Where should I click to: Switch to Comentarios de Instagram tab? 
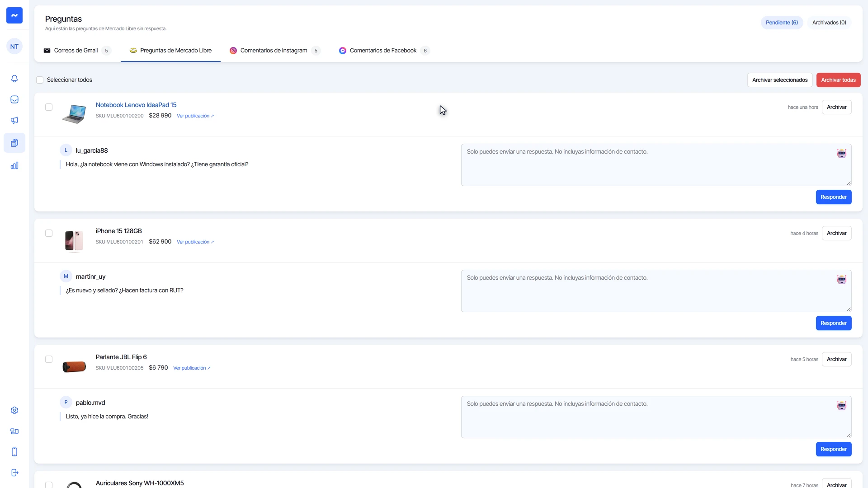coord(275,51)
